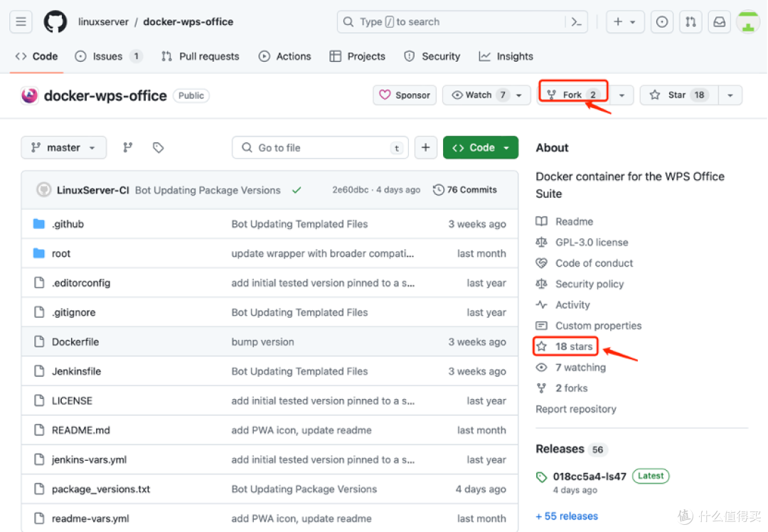This screenshot has height=532, width=768.
Task: Open the + 55 releases link
Action: (x=566, y=516)
